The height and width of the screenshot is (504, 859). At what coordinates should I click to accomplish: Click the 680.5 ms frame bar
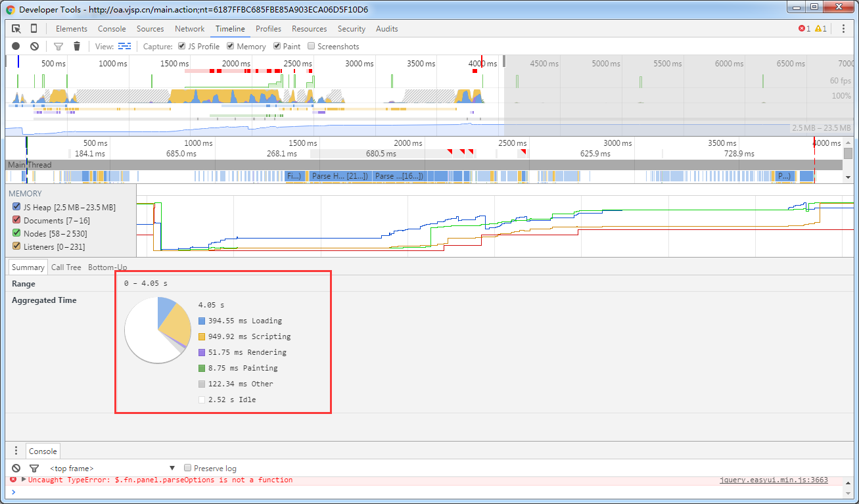point(381,154)
